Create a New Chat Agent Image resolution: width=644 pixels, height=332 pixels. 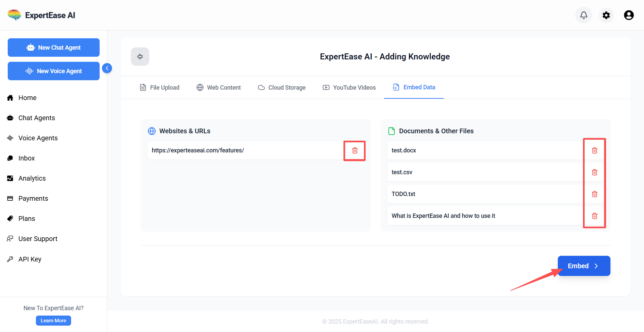tap(54, 48)
